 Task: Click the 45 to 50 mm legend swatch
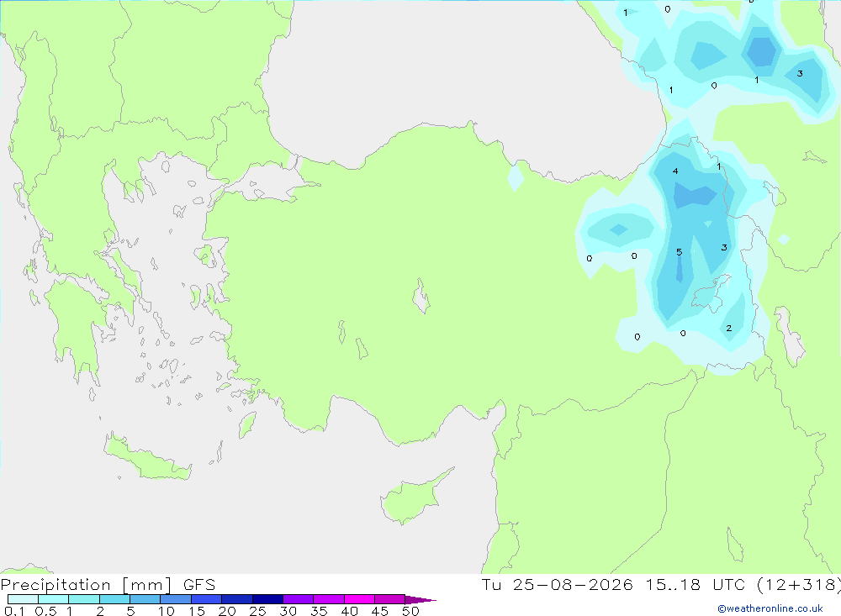click(x=389, y=599)
